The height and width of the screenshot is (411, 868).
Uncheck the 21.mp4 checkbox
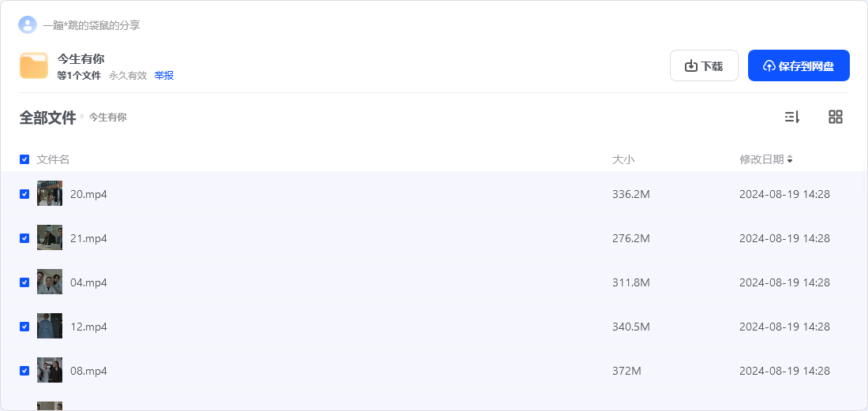point(24,238)
